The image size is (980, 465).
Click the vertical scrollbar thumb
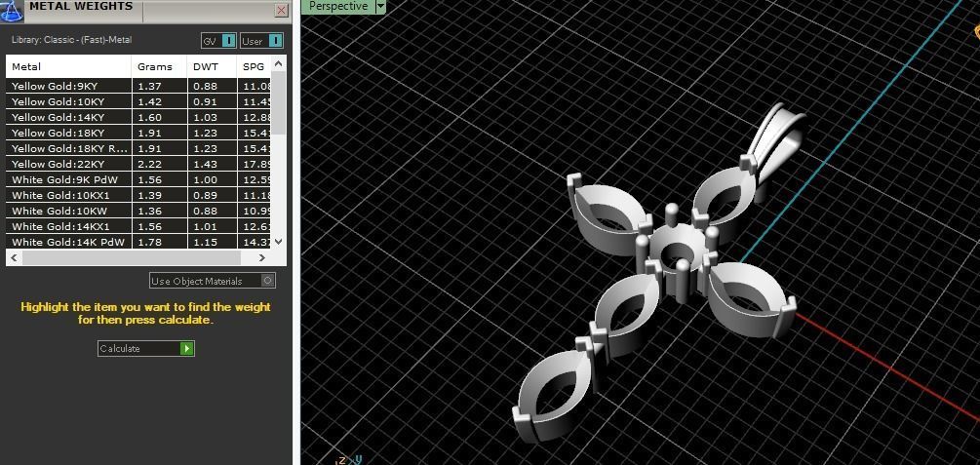coord(279,102)
